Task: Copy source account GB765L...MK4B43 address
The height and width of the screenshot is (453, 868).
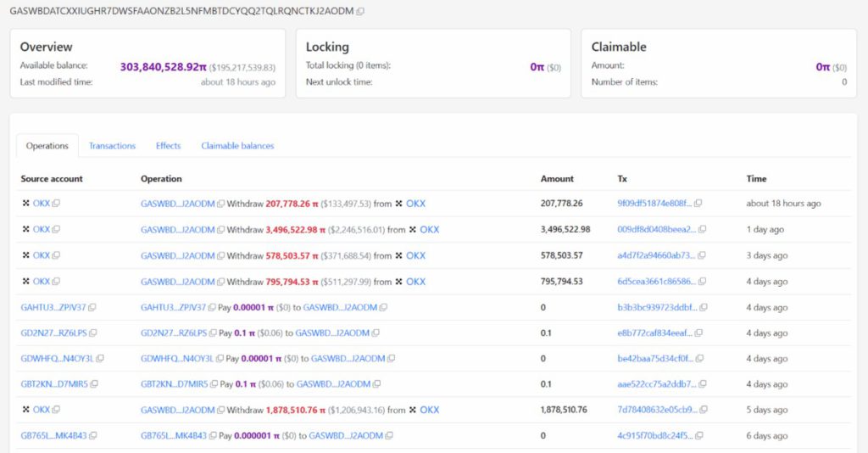Action: click(x=92, y=436)
